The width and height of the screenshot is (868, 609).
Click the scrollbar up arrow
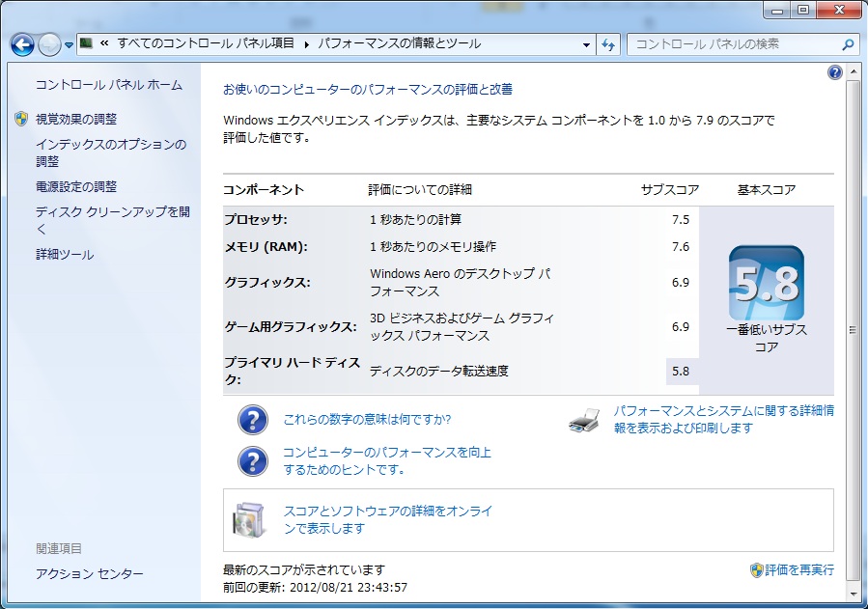[x=854, y=72]
